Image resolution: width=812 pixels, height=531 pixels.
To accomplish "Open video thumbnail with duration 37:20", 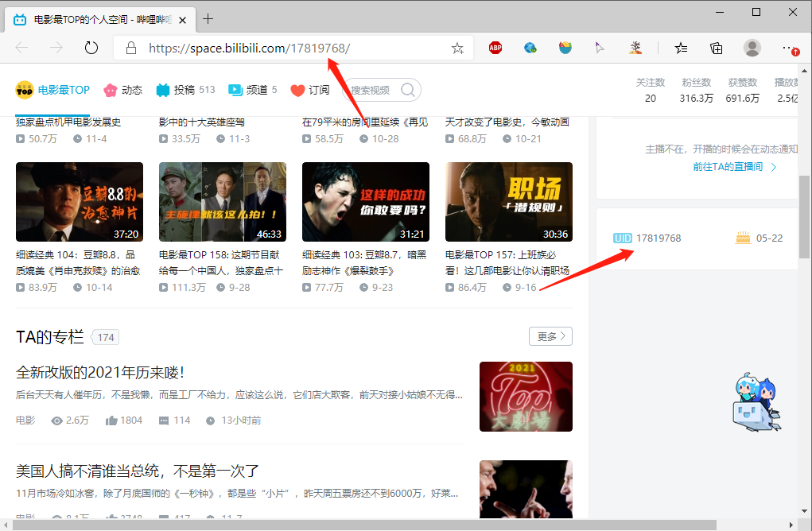I will coord(80,202).
